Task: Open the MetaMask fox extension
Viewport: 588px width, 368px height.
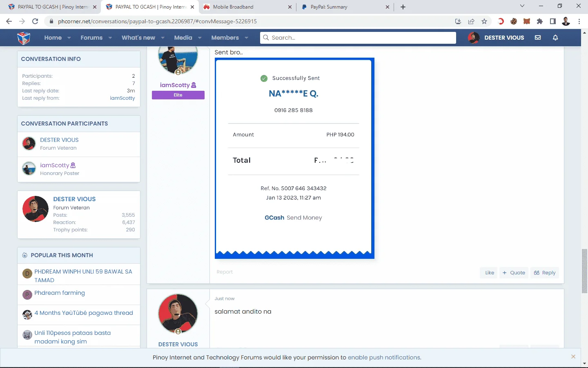Action: click(x=527, y=21)
